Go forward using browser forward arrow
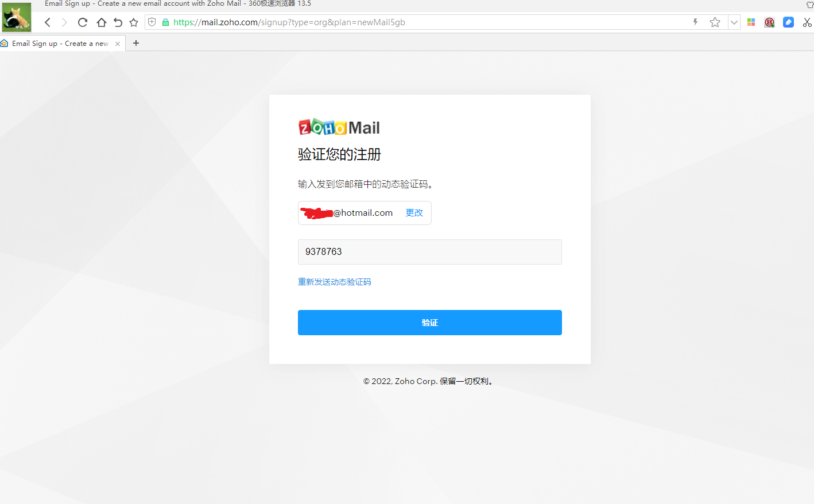This screenshot has height=504, width=814. point(64,22)
